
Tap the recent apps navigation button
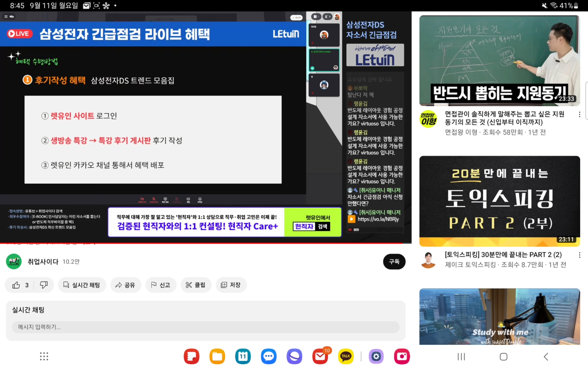[461, 357]
